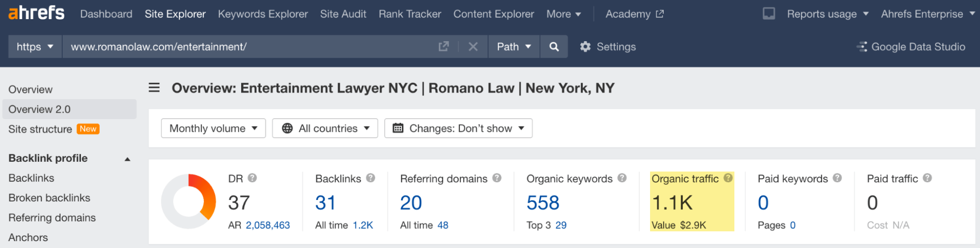
Task: Expand the More menu
Action: (564, 14)
